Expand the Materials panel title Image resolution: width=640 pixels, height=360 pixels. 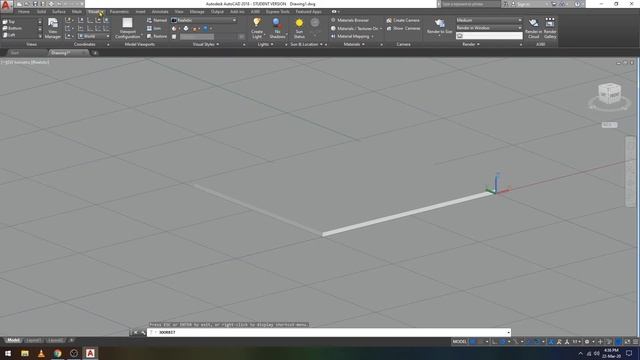pyautogui.click(x=354, y=44)
